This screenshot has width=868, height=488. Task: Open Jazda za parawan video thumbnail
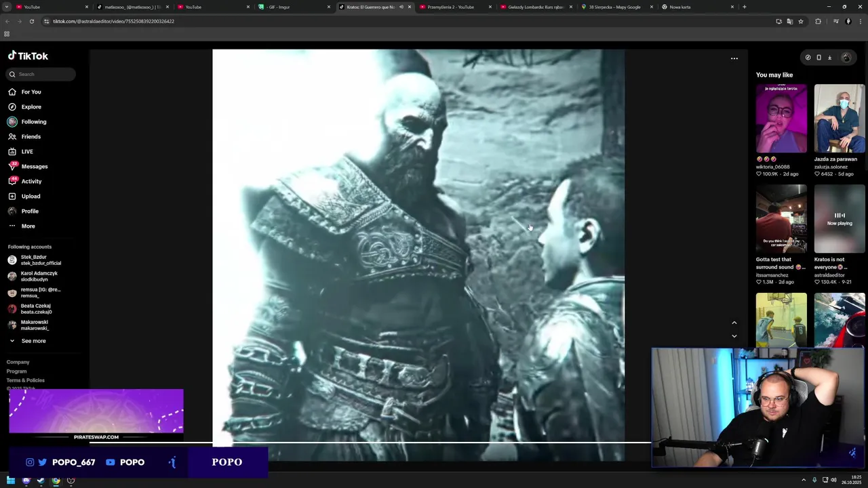tap(840, 119)
